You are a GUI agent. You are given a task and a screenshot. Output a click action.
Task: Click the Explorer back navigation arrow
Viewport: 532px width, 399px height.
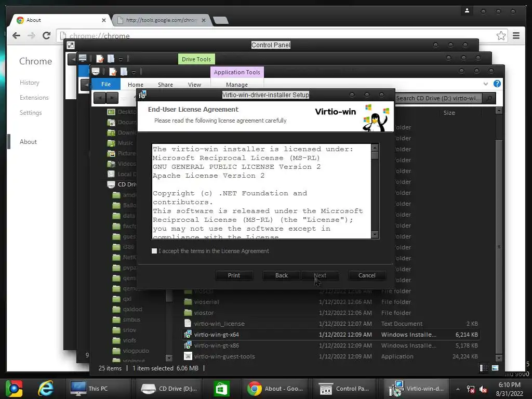(x=99, y=98)
